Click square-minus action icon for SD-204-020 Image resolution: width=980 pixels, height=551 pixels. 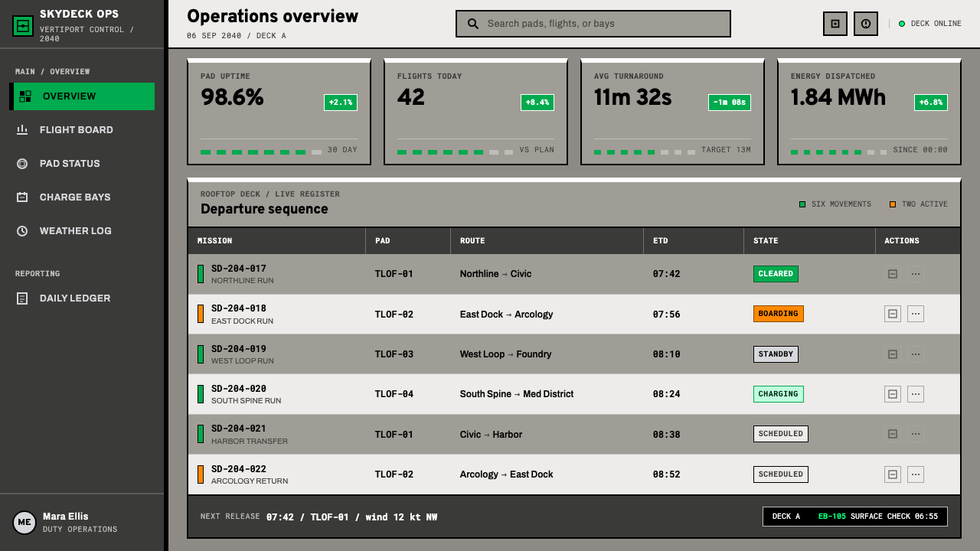tap(893, 394)
